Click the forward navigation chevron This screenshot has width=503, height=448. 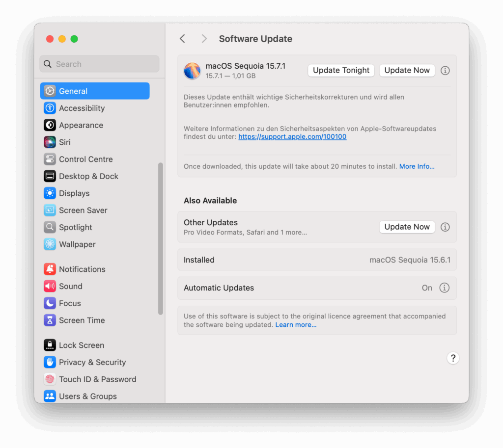pos(204,38)
